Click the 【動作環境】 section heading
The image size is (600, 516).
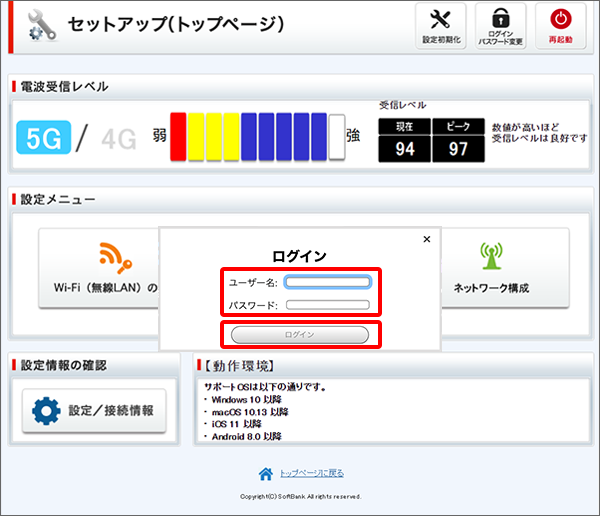(x=239, y=366)
